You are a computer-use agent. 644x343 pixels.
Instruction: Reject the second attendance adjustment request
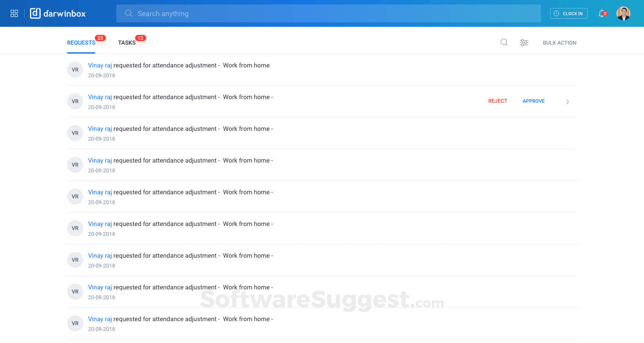coord(498,101)
